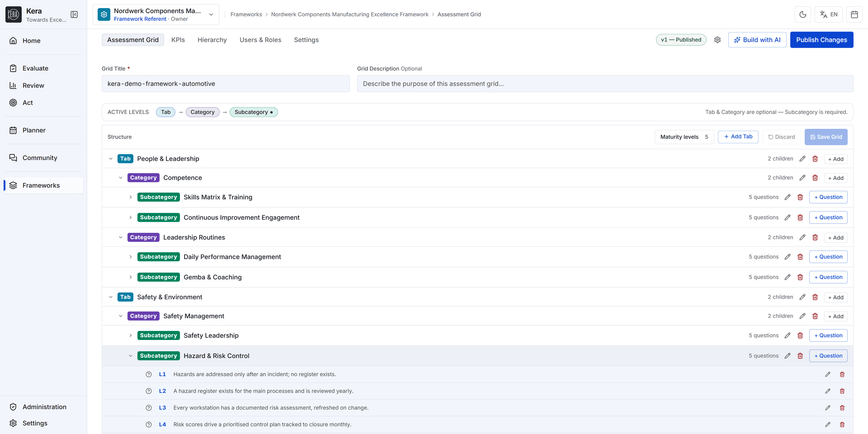Change the Maturity levels value
The width and height of the screenshot is (868, 434).
point(684,137)
